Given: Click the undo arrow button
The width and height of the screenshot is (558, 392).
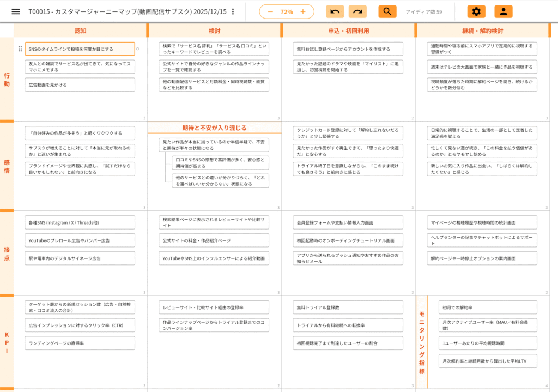Looking at the screenshot, I should click(335, 11).
